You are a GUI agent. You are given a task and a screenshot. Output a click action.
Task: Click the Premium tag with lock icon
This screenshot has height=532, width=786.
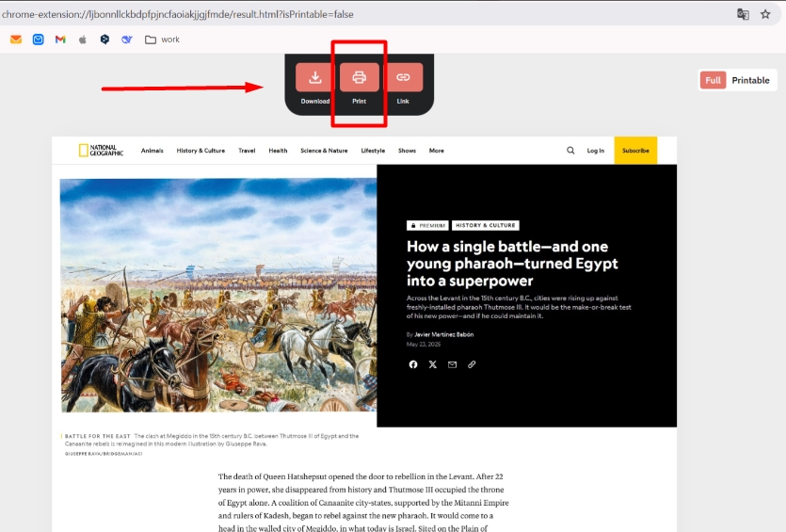427,226
